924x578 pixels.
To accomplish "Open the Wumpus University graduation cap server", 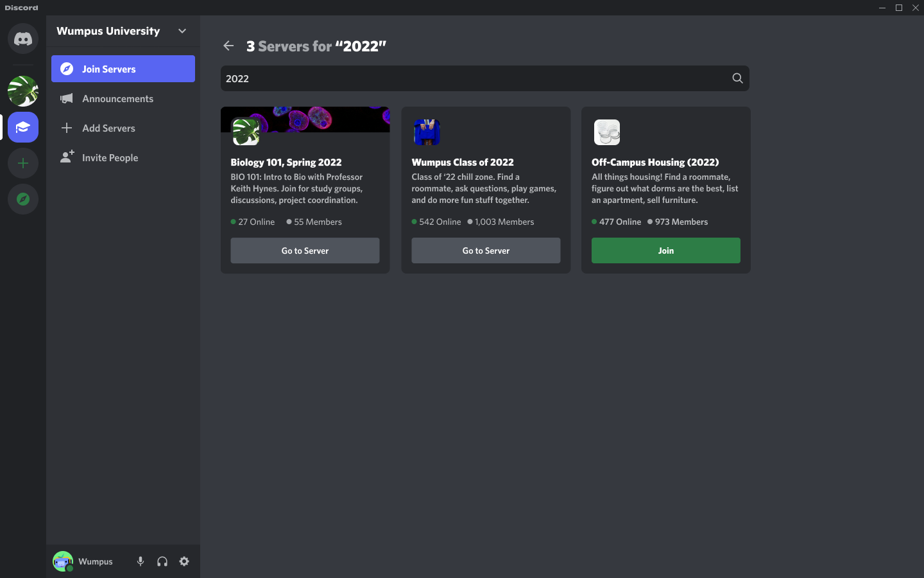I will tap(22, 127).
